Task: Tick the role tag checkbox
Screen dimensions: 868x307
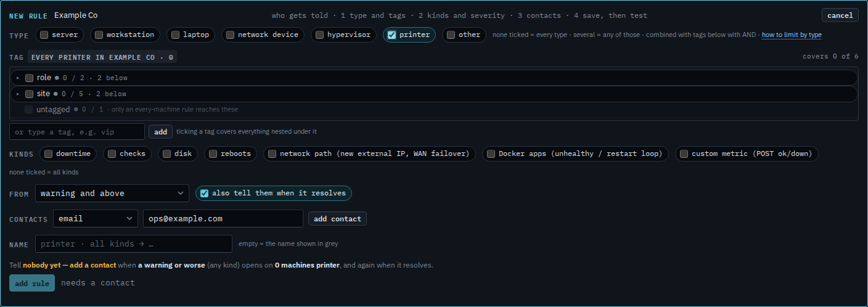Action: [x=29, y=78]
